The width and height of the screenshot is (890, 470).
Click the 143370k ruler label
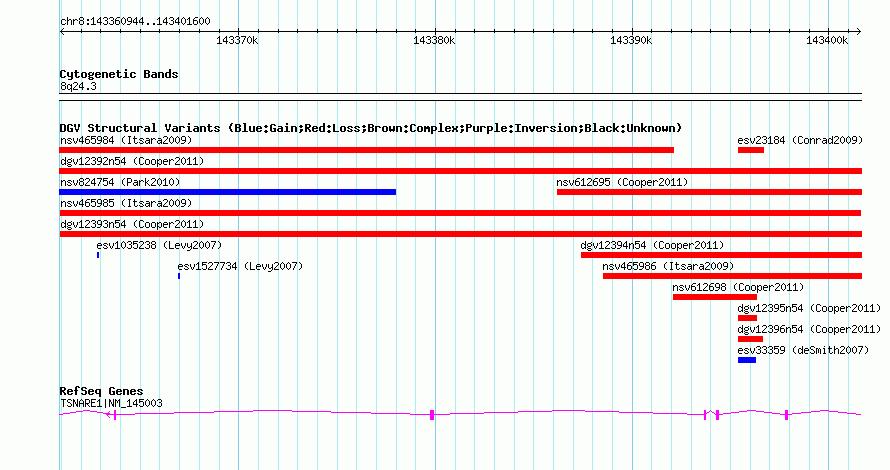coord(237,40)
